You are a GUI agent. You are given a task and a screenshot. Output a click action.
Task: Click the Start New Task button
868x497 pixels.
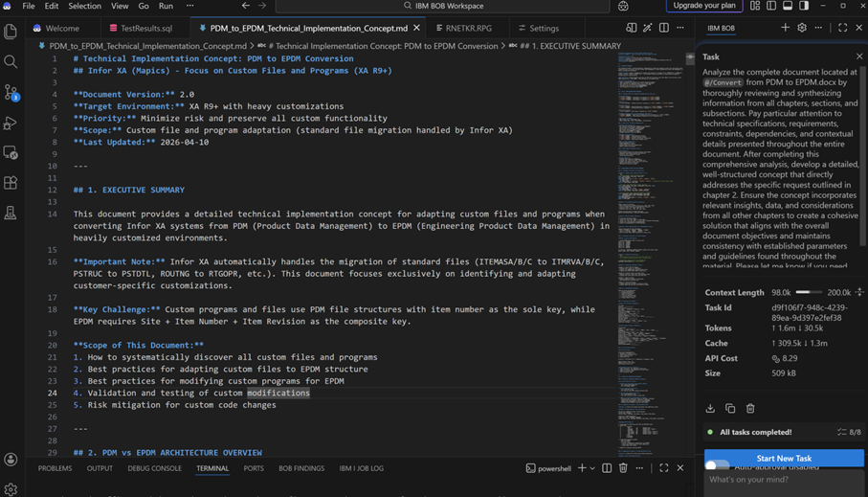tap(784, 458)
